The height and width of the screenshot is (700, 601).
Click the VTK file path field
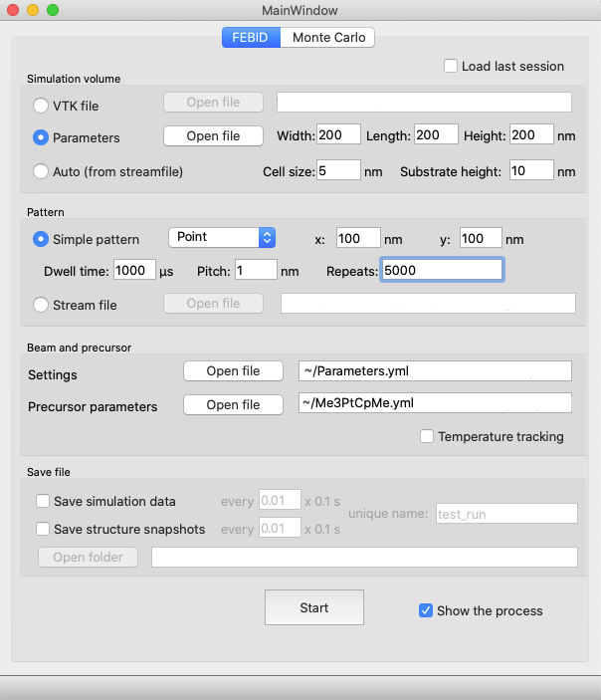424,103
